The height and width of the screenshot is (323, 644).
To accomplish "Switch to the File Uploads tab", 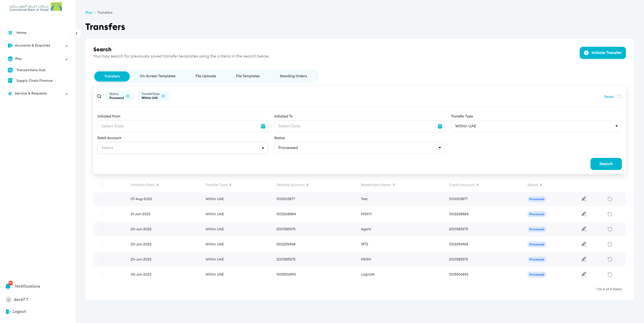I will click(206, 76).
